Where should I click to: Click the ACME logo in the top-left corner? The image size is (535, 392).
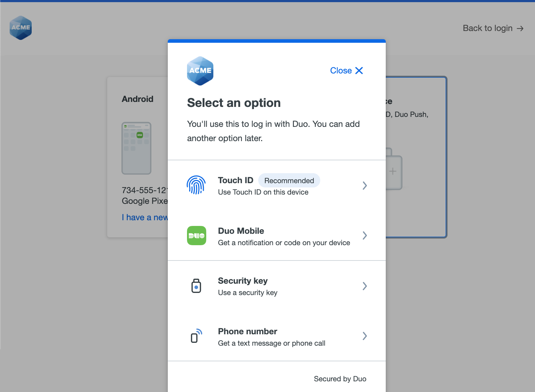[x=20, y=27]
